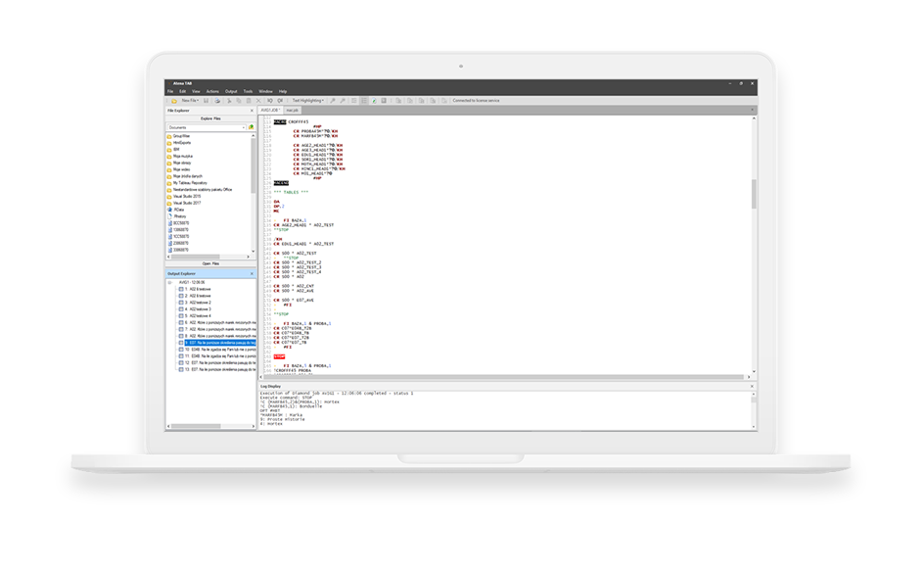This screenshot has width=924, height=565.
Task: Click the Explore Files button
Action: pyautogui.click(x=210, y=118)
